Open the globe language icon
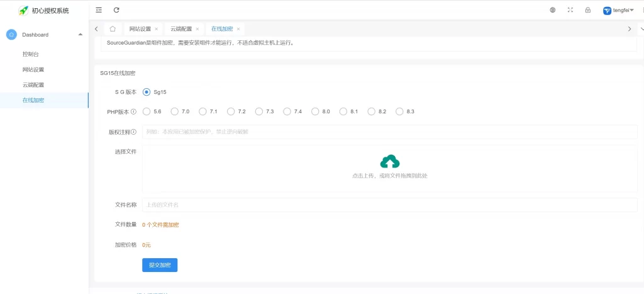Viewport: 644px width, 294px height. coord(553,10)
